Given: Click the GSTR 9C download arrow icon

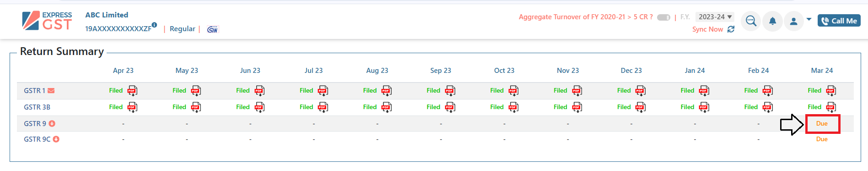Looking at the screenshot, I should (x=56, y=139).
